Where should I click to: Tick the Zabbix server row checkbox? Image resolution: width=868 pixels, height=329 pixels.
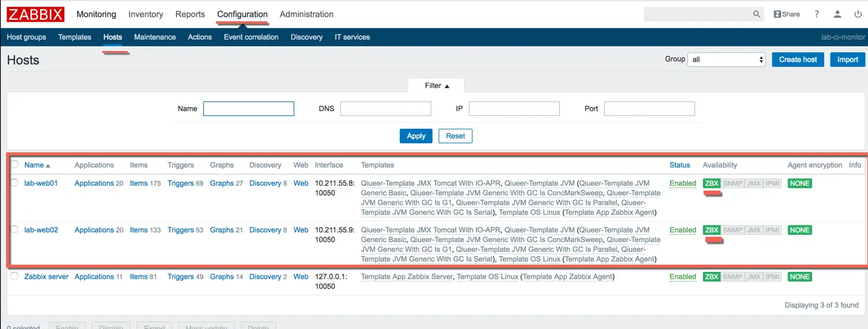tap(15, 276)
